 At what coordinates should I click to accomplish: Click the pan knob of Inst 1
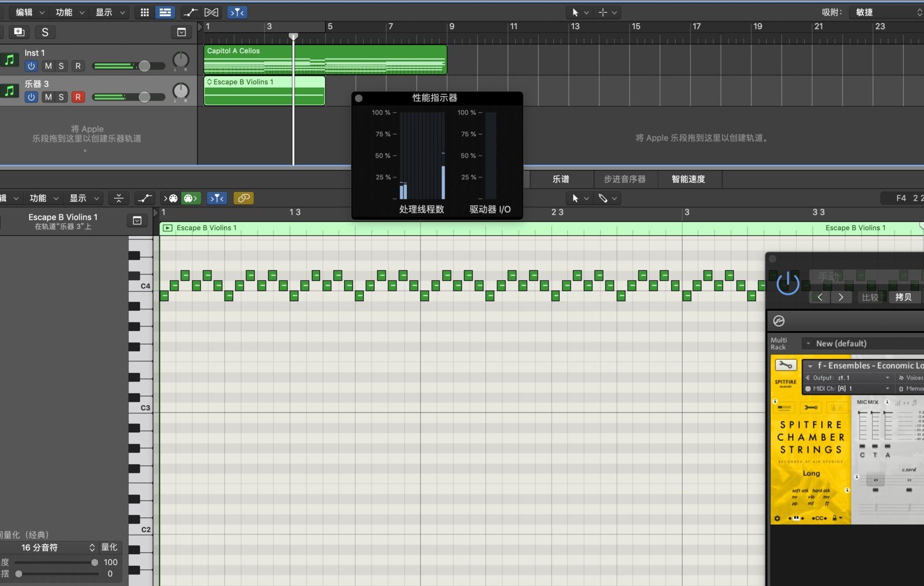pos(181,60)
